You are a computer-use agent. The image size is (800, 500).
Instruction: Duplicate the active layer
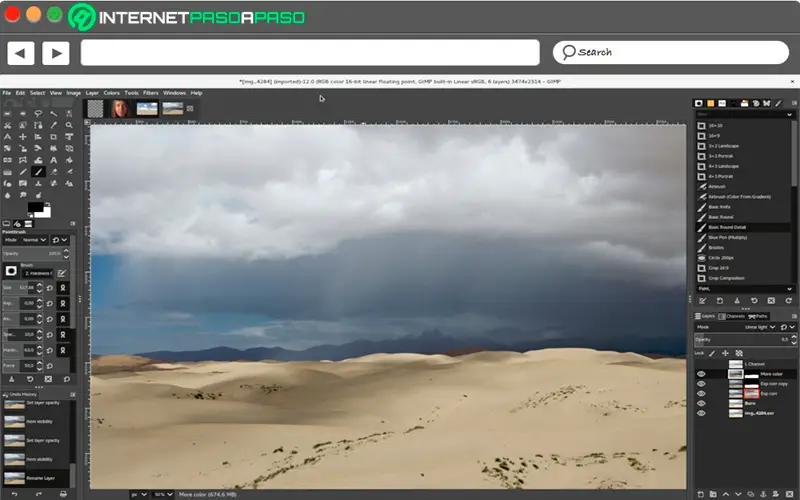click(751, 494)
